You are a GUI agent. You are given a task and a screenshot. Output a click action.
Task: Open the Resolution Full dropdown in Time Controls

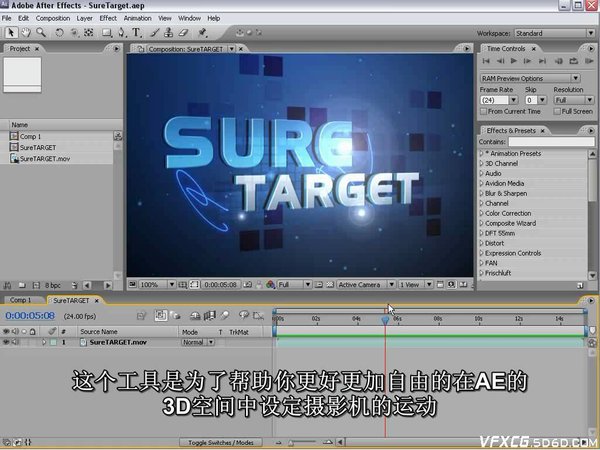coord(574,100)
